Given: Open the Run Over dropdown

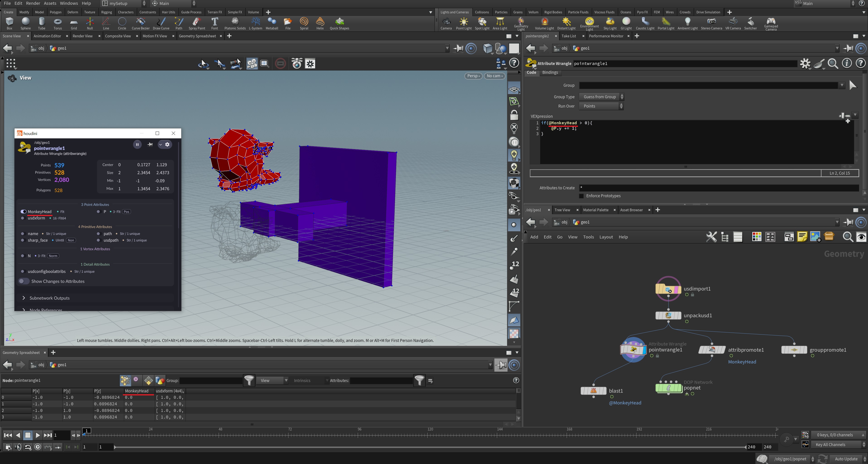Looking at the screenshot, I should (601, 106).
